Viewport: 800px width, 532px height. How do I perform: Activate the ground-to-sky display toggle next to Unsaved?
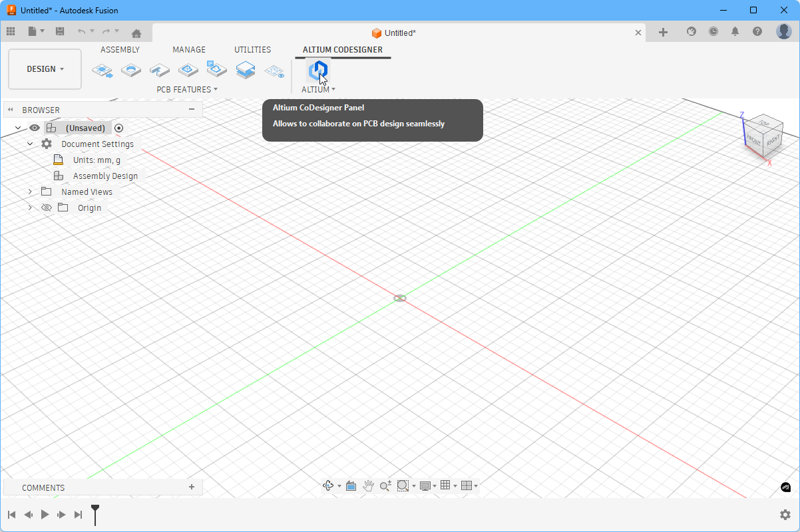118,128
